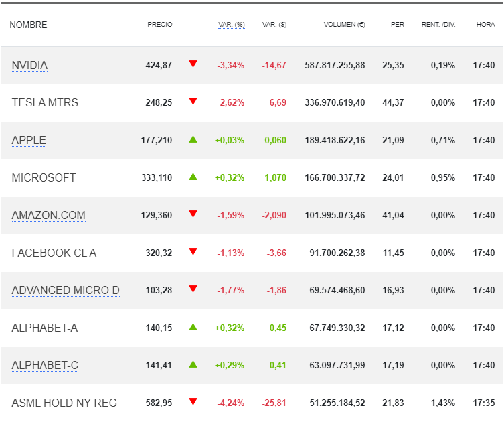Click the green up arrow for MICROSOFT
The width and height of the screenshot is (504, 426).
click(193, 177)
